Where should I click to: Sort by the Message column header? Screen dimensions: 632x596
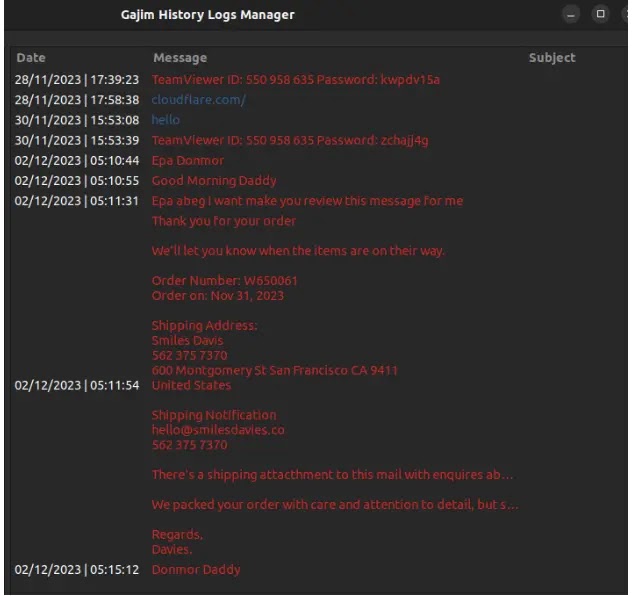[180, 58]
